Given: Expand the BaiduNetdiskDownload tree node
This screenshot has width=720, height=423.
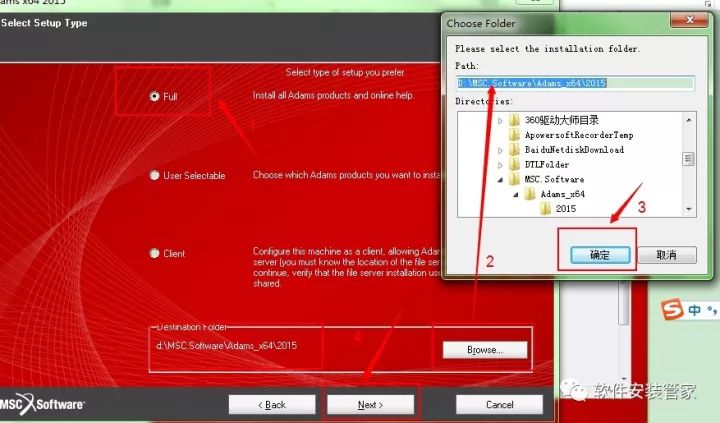Looking at the screenshot, I should pos(500,149).
